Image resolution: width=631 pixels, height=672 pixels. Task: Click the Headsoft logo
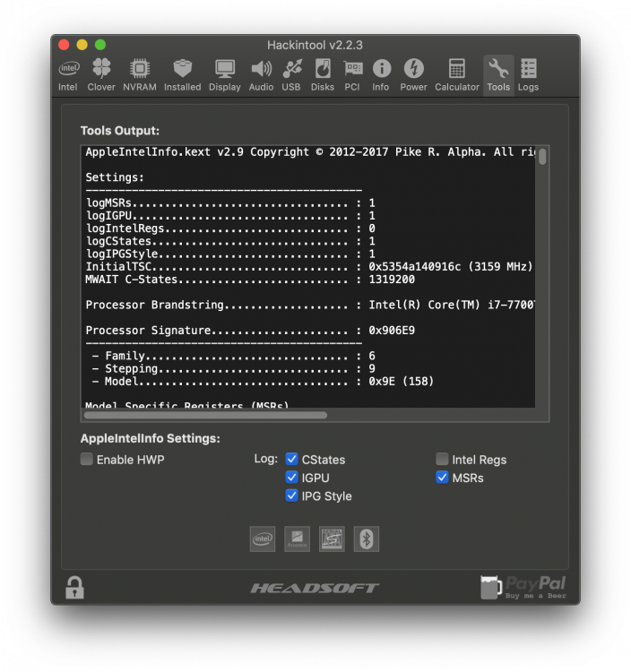click(315, 588)
